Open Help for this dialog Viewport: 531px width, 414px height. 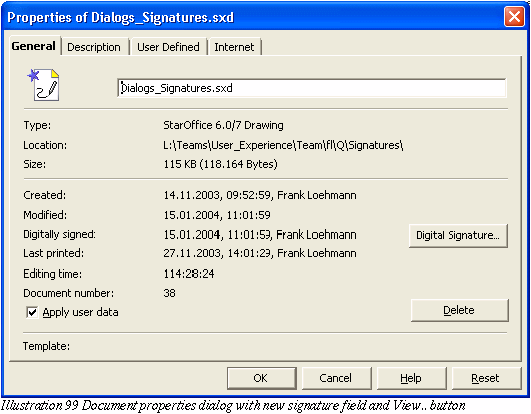[411, 378]
